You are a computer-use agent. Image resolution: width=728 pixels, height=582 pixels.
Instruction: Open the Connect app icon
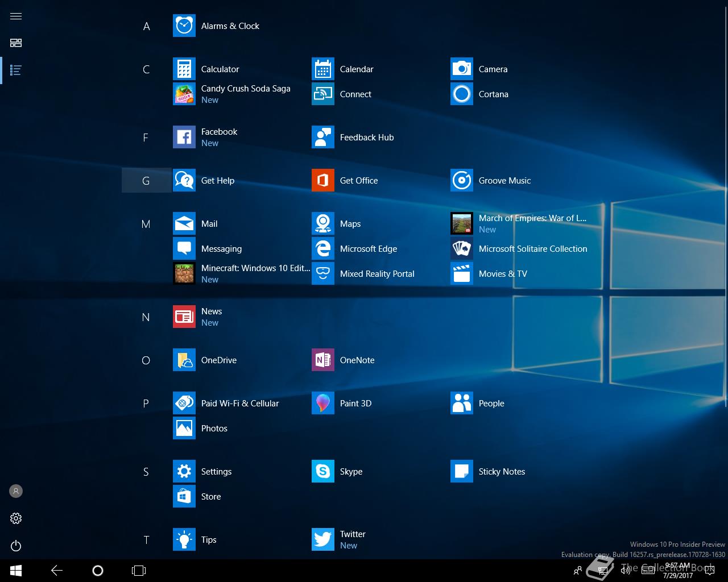coord(323,94)
